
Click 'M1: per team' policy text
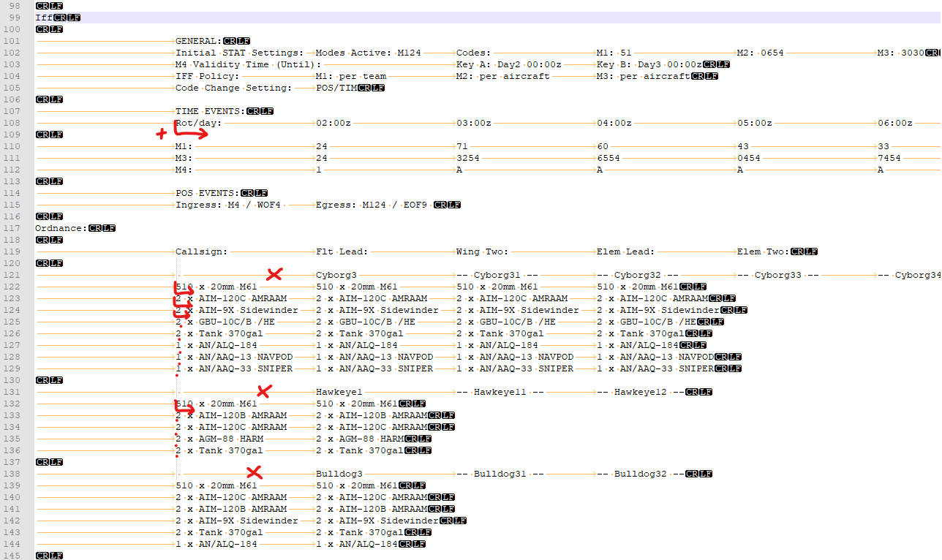(x=351, y=76)
